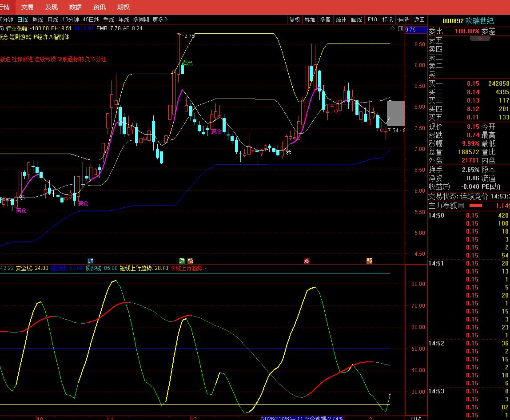This screenshot has width=510, height=420.
Task: Expand the order book with double-chevron
Action: pos(480,39)
